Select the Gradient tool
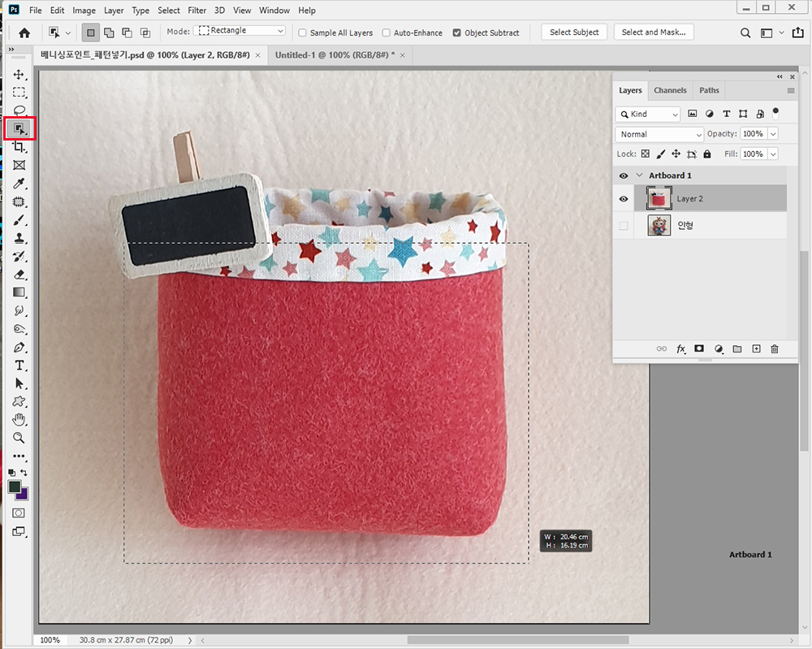 click(x=19, y=292)
